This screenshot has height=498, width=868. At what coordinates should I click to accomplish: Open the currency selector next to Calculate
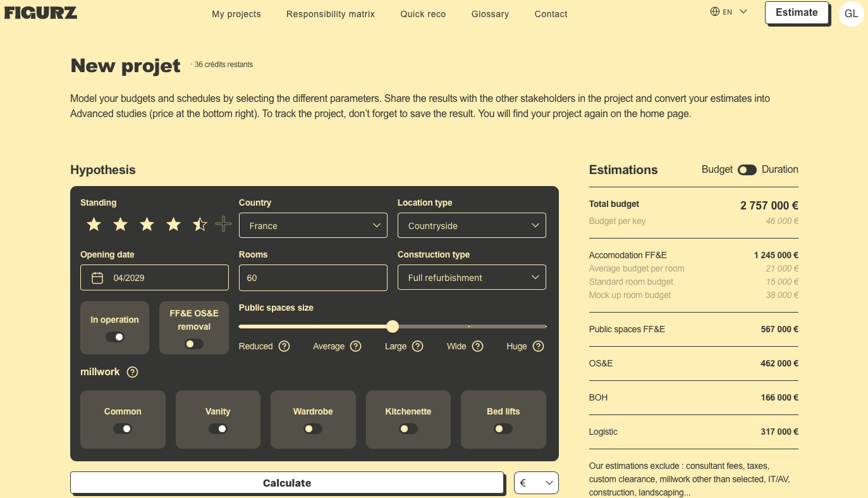(x=535, y=482)
